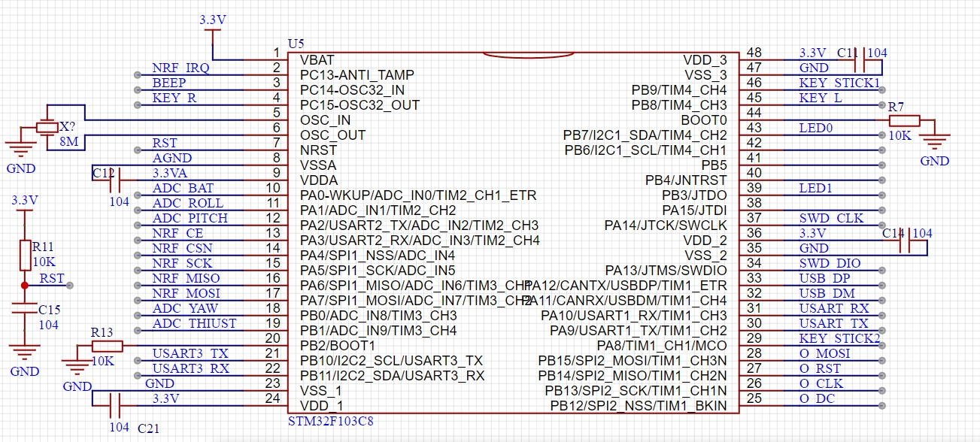The width and height of the screenshot is (980, 442).
Task: Select the KEY_R net label
Action: 174,98
